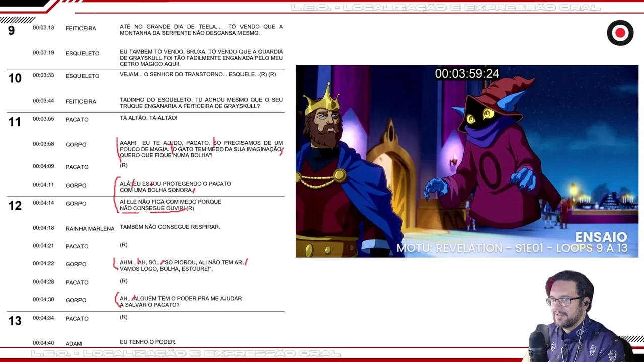Viewport: 644px width, 362px height.
Task: Click timecode 00:04:30 in the script
Action: click(43, 300)
